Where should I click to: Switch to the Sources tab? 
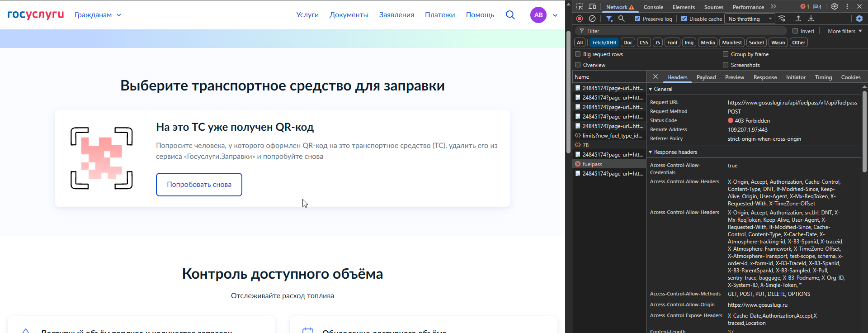(x=714, y=7)
